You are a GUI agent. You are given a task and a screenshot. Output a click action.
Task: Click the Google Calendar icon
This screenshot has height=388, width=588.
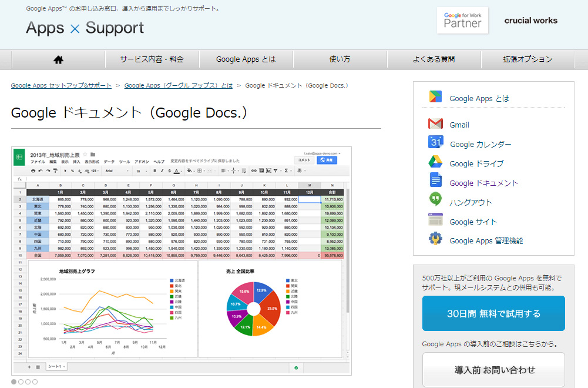tap(435, 143)
